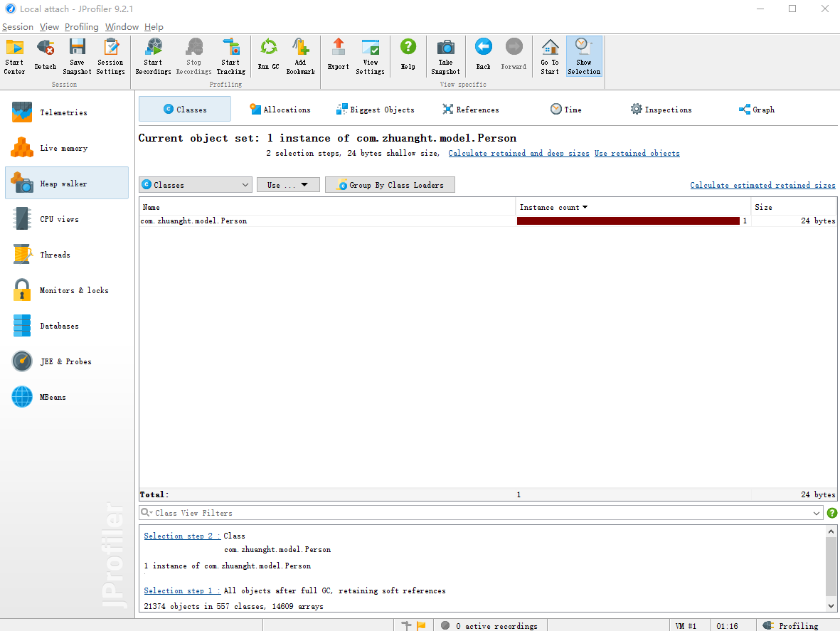
Task: Click Calculate retained and deep sizes link
Action: [x=519, y=153]
